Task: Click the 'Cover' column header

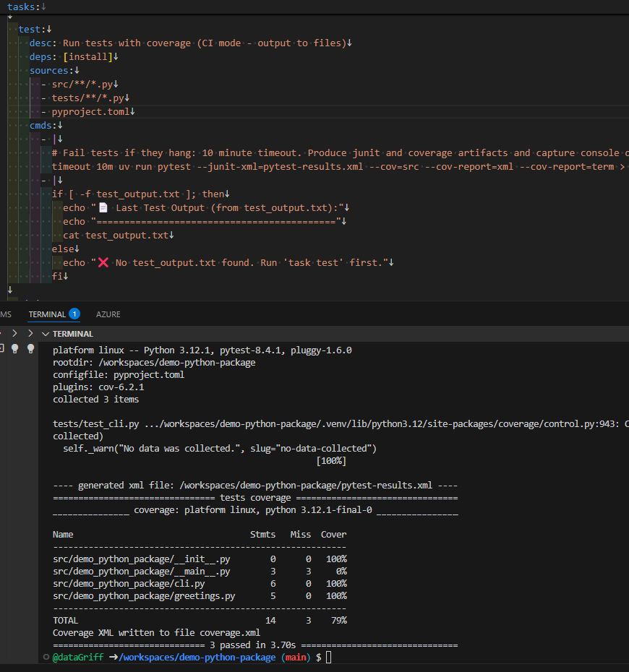Action: 333,535
